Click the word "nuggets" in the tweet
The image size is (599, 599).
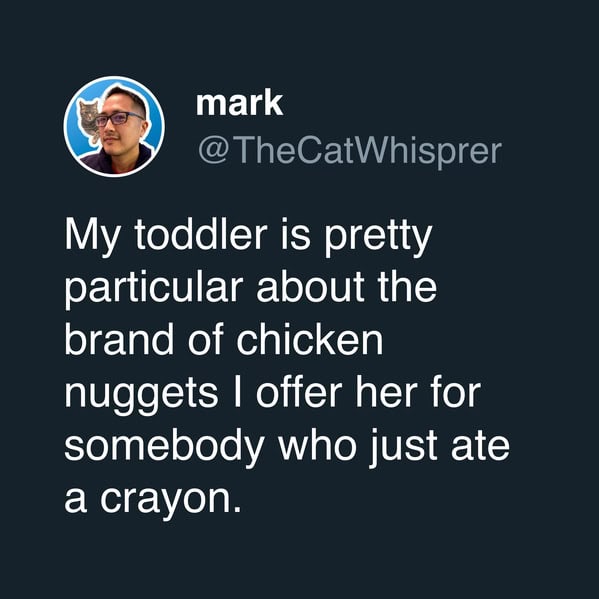click(141, 396)
